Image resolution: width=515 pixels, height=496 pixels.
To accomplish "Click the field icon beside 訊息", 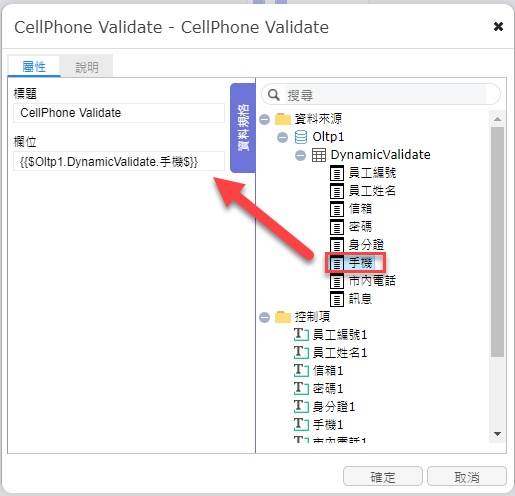I will [x=337, y=299].
